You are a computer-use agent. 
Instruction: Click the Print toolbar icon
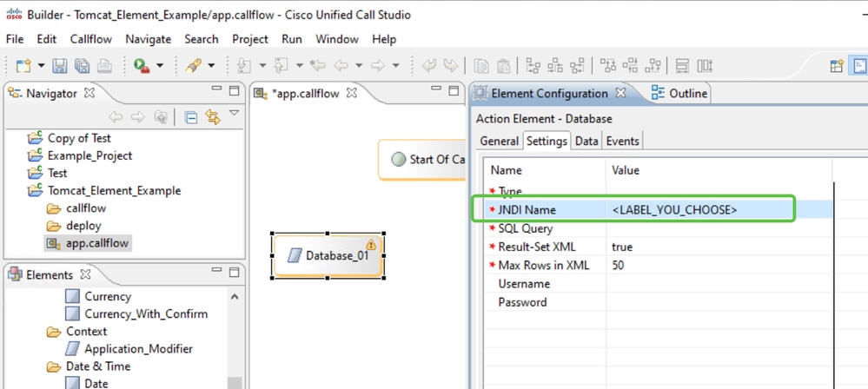coord(104,66)
